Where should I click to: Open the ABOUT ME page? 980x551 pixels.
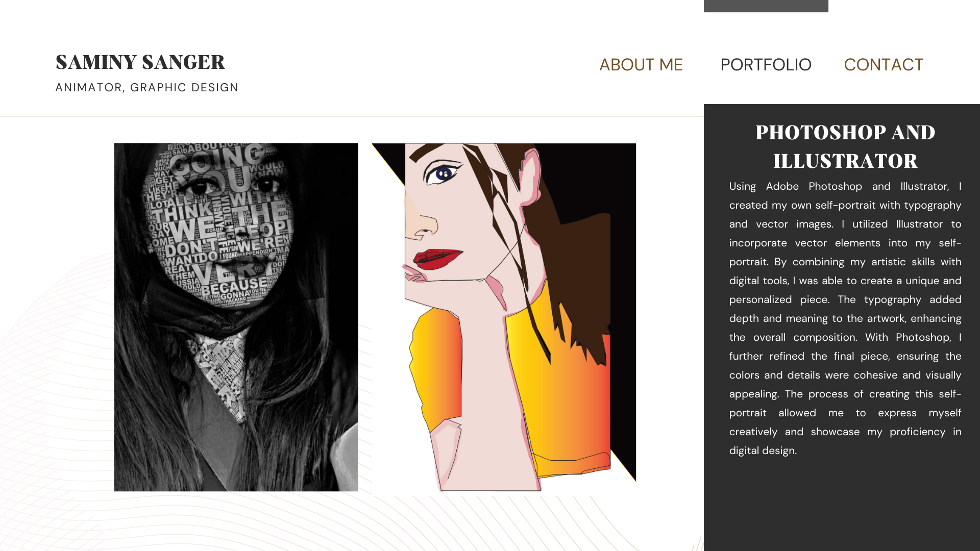[641, 65]
